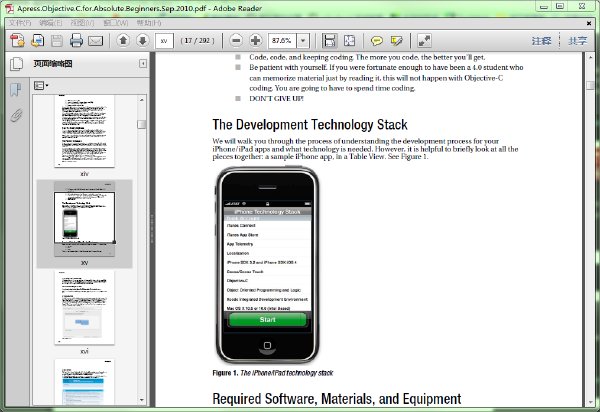Image resolution: width=600 pixels, height=412 pixels.
Task: Add a sticky note comment
Action: [x=377, y=40]
